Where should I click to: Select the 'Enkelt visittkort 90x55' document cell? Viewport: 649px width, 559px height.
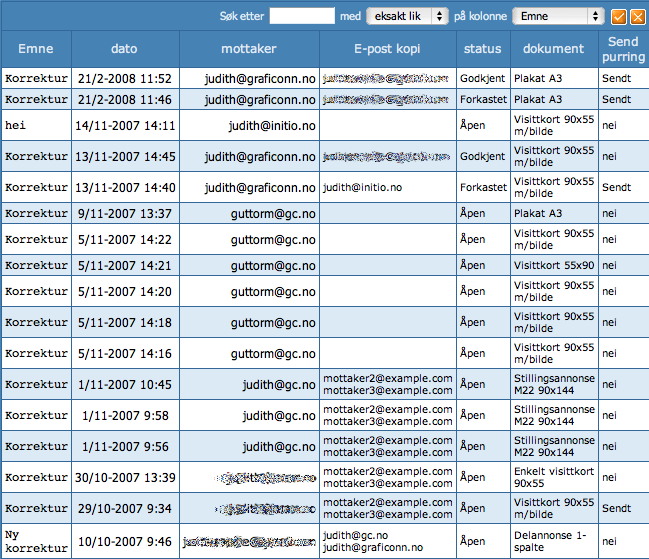tap(553, 477)
